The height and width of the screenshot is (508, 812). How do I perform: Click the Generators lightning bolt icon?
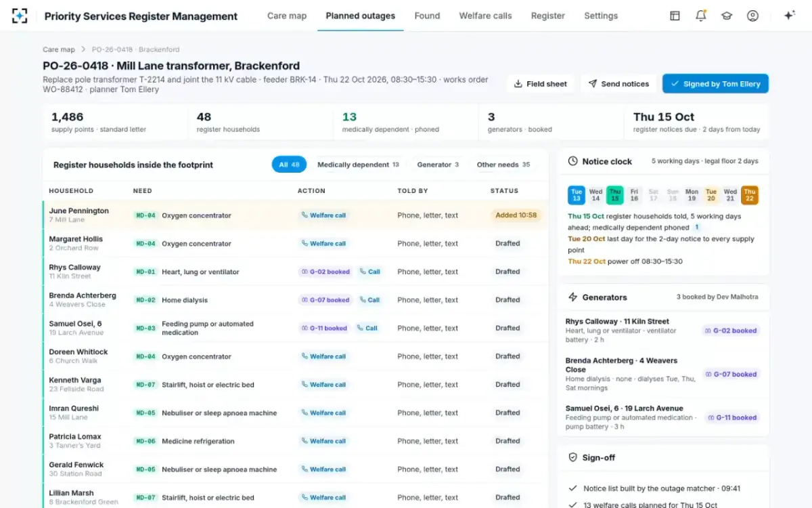pyautogui.click(x=572, y=297)
